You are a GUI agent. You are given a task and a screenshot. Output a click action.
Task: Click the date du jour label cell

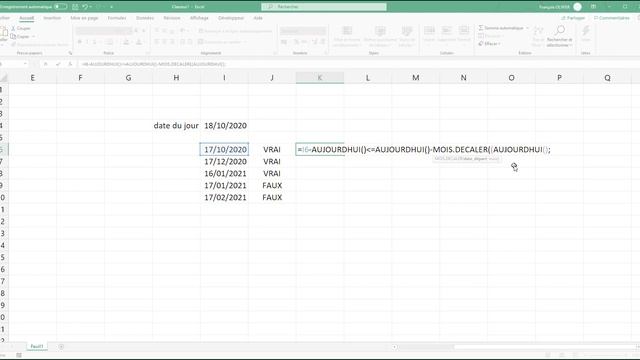[x=176, y=126]
